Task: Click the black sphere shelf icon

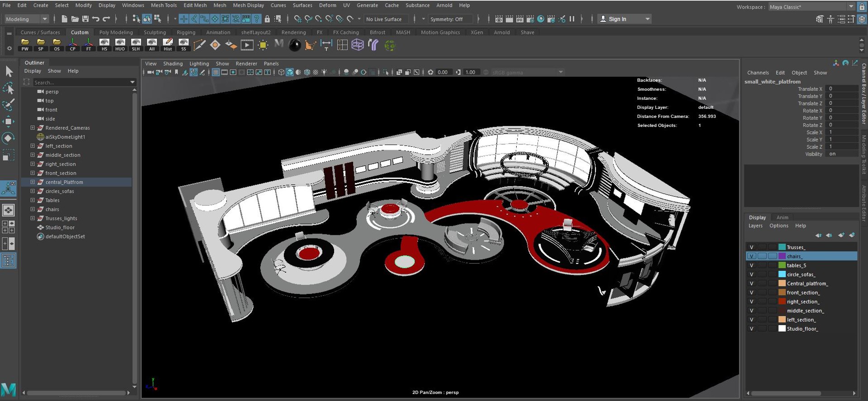Action: (x=295, y=45)
